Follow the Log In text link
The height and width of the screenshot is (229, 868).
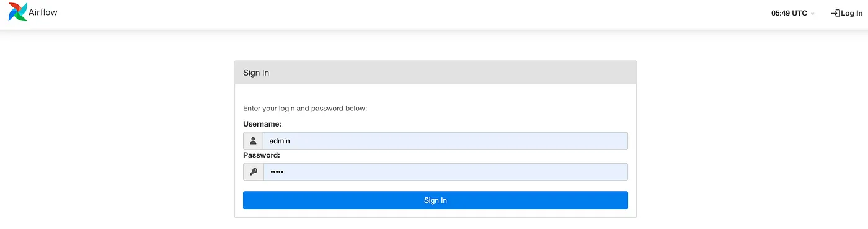point(851,13)
